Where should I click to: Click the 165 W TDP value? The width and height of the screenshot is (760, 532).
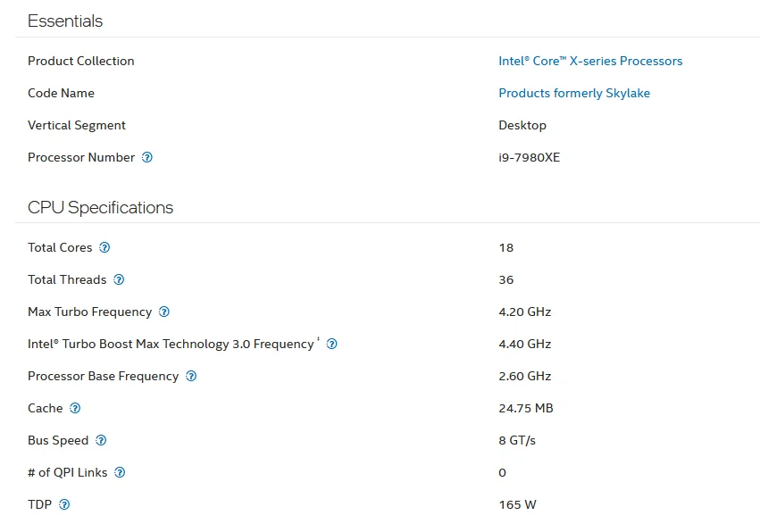tap(517, 505)
